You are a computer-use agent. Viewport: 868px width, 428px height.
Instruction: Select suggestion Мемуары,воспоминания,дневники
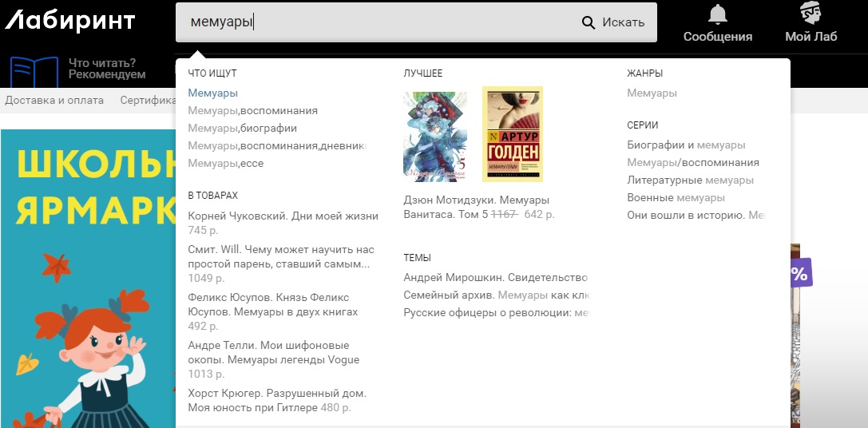(277, 146)
